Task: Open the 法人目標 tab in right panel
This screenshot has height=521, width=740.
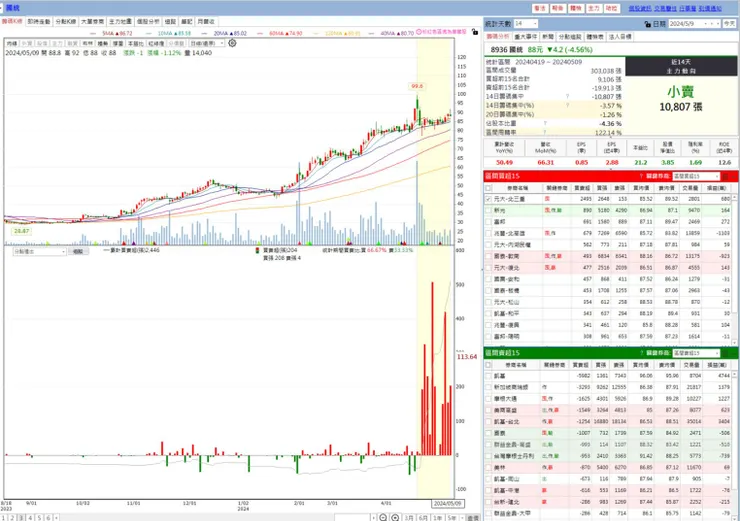Action: click(620, 36)
